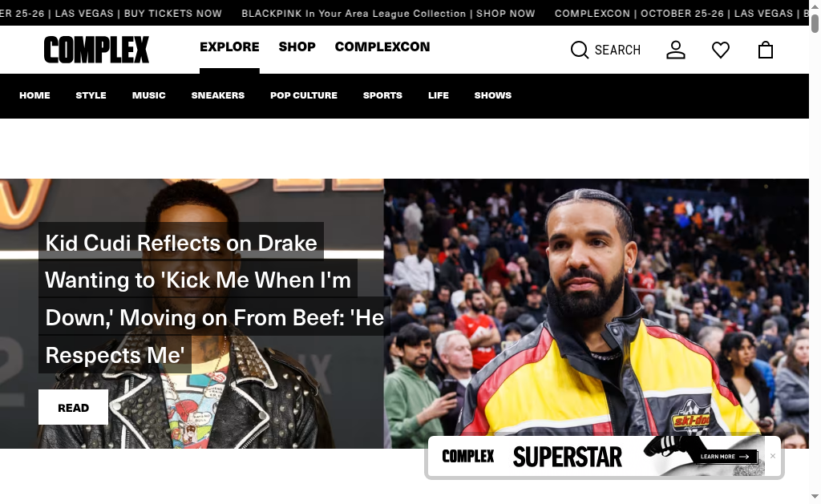
Task: Open the shopping bag icon
Action: 766,50
